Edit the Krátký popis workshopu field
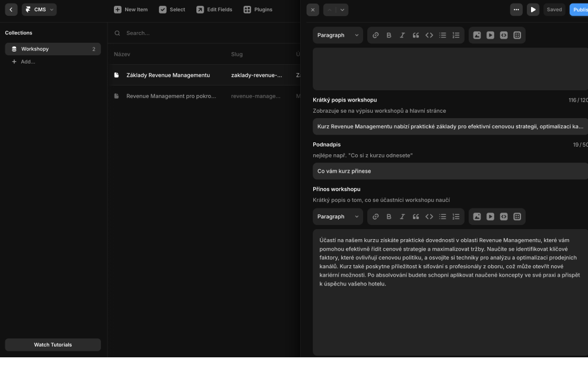The width and height of the screenshot is (588, 368). coord(450,127)
